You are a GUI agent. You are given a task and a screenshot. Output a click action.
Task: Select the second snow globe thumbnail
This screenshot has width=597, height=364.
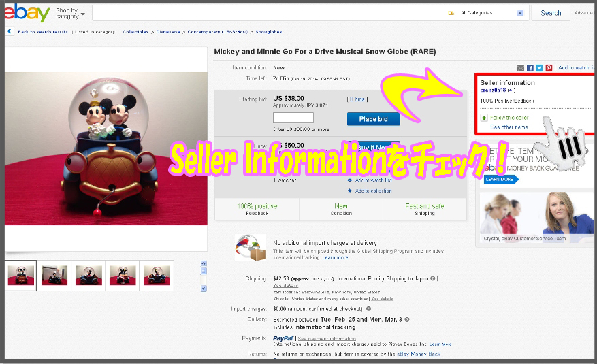(54, 276)
